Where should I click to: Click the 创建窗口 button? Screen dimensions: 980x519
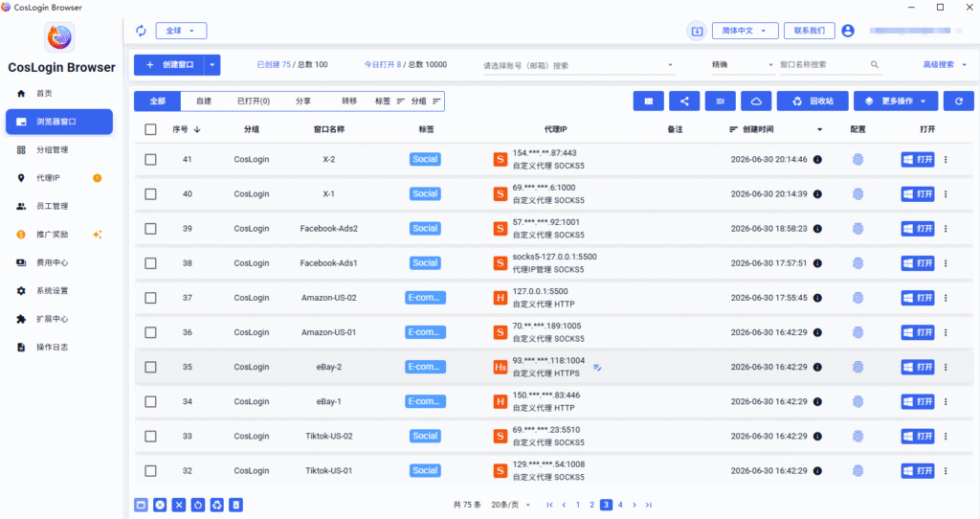pyautogui.click(x=169, y=65)
